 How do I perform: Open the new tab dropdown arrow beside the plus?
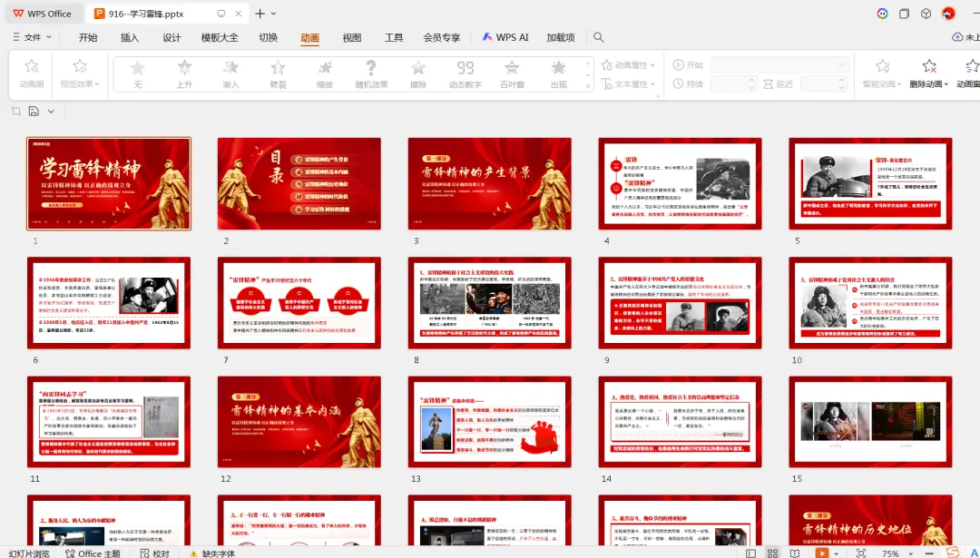pyautogui.click(x=274, y=13)
